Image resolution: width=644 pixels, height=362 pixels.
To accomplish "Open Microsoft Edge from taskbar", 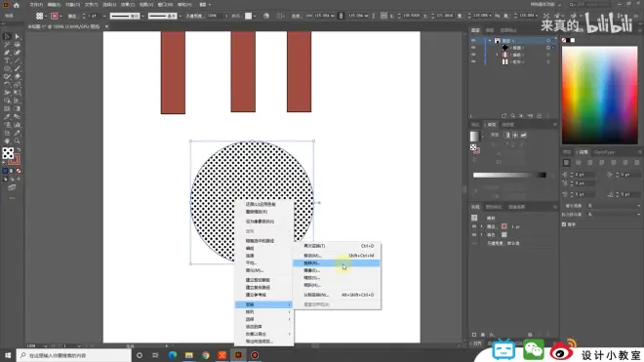I will pos(173,355).
